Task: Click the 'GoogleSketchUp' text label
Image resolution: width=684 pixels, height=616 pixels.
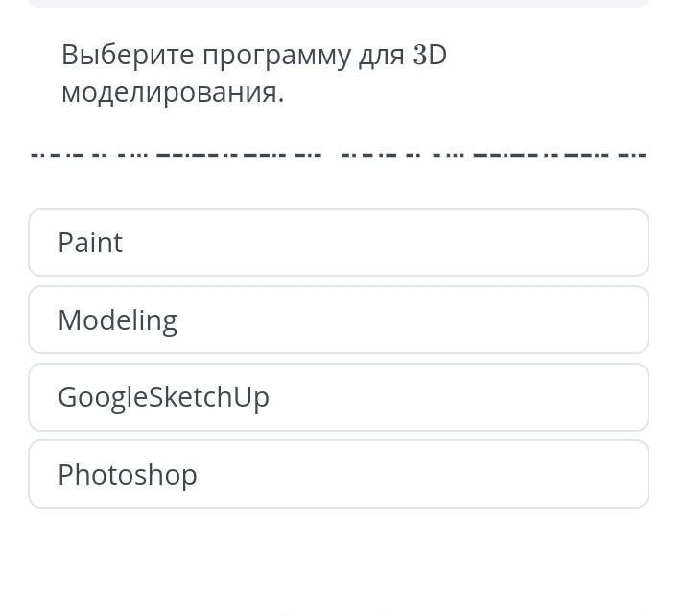Action: pyautogui.click(x=164, y=398)
